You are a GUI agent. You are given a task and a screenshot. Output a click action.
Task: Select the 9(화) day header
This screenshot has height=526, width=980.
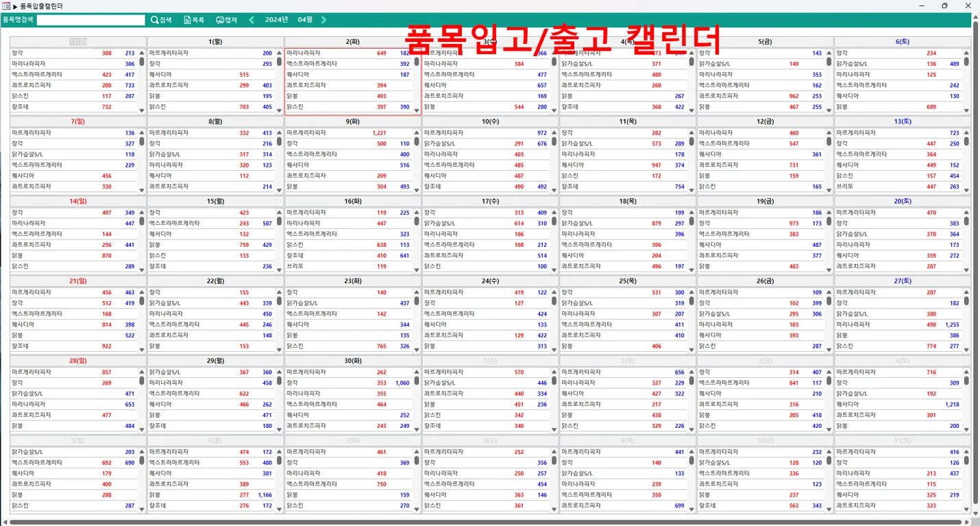tap(353, 121)
